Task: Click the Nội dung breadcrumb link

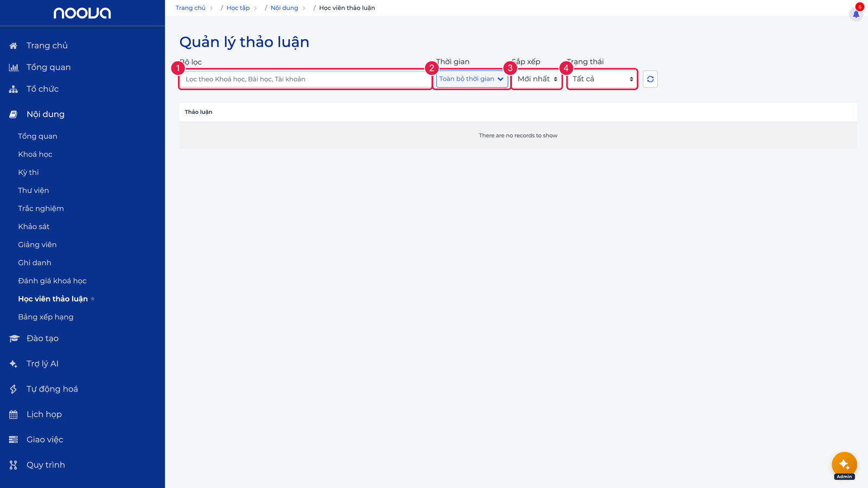Action: (284, 8)
